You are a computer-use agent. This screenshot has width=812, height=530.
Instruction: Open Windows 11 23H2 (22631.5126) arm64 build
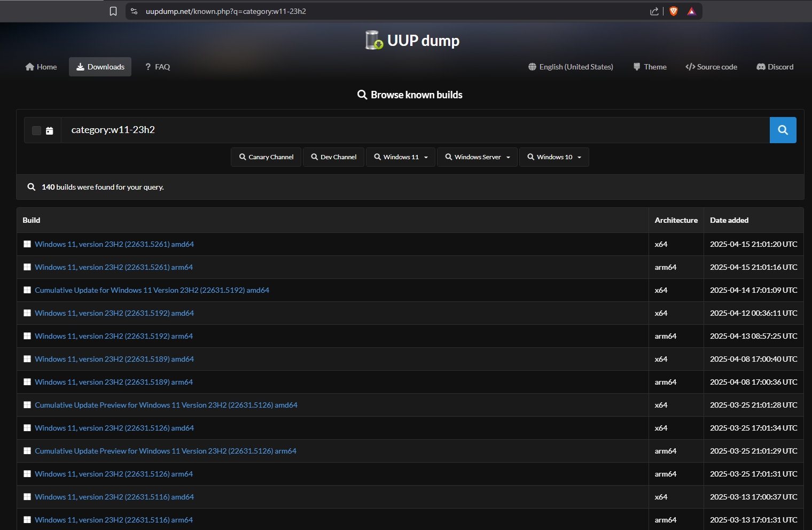(x=114, y=474)
